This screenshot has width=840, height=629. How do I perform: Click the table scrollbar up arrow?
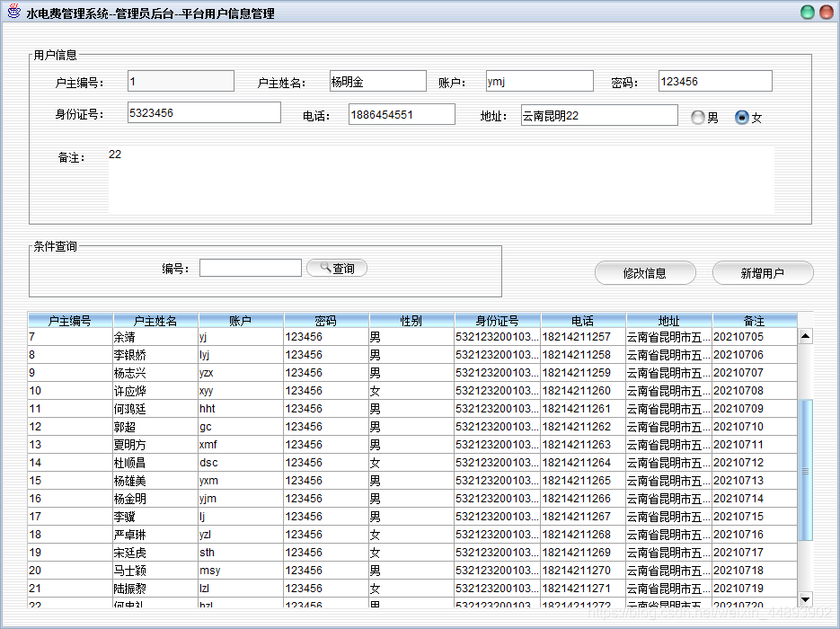(805, 336)
